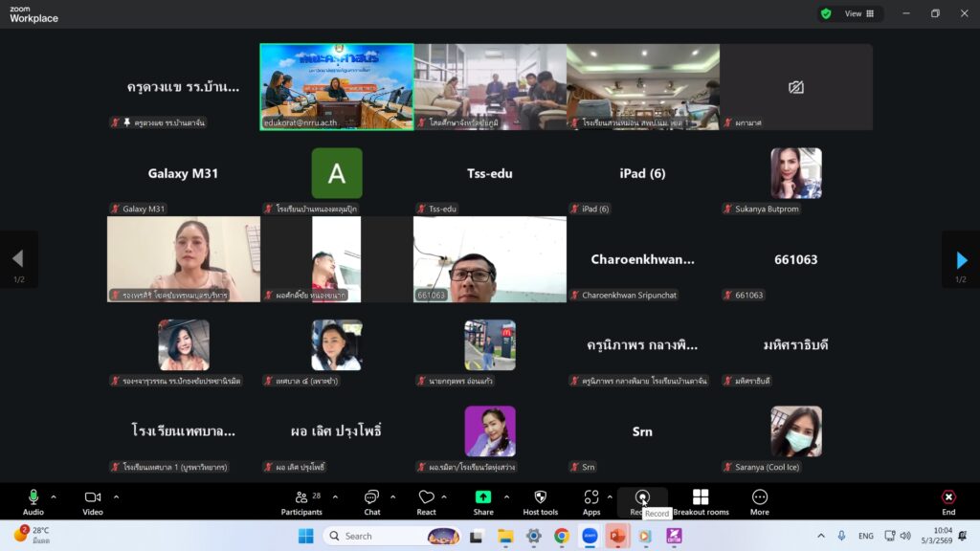Image resolution: width=980 pixels, height=551 pixels.
Task: Select the edukorat@nrru.ac.th video tile
Action: pyautogui.click(x=337, y=86)
